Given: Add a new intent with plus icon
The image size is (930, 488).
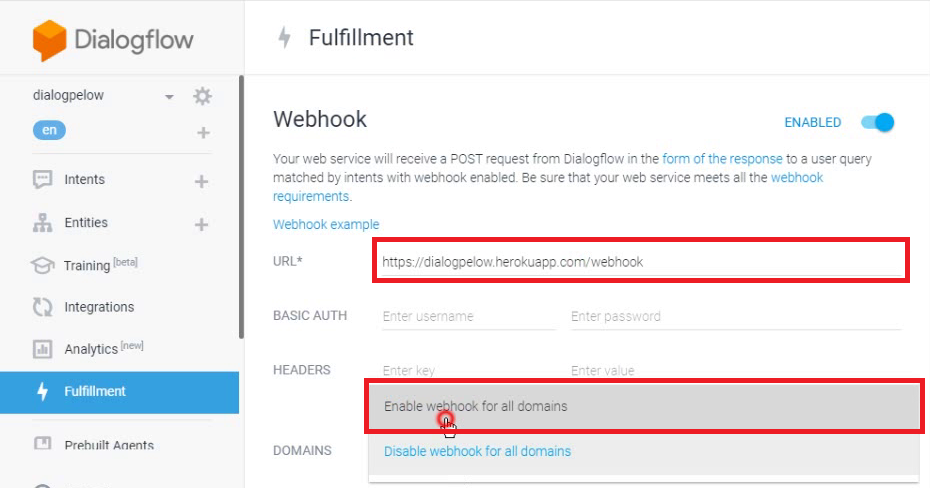Looking at the screenshot, I should tap(201, 181).
